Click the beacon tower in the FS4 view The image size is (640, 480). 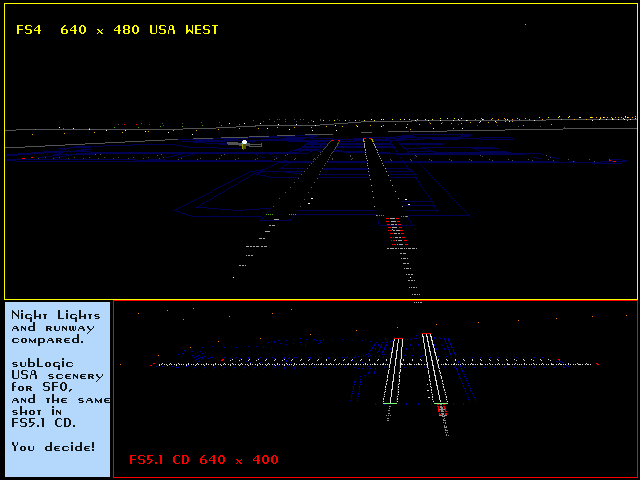pos(244,144)
